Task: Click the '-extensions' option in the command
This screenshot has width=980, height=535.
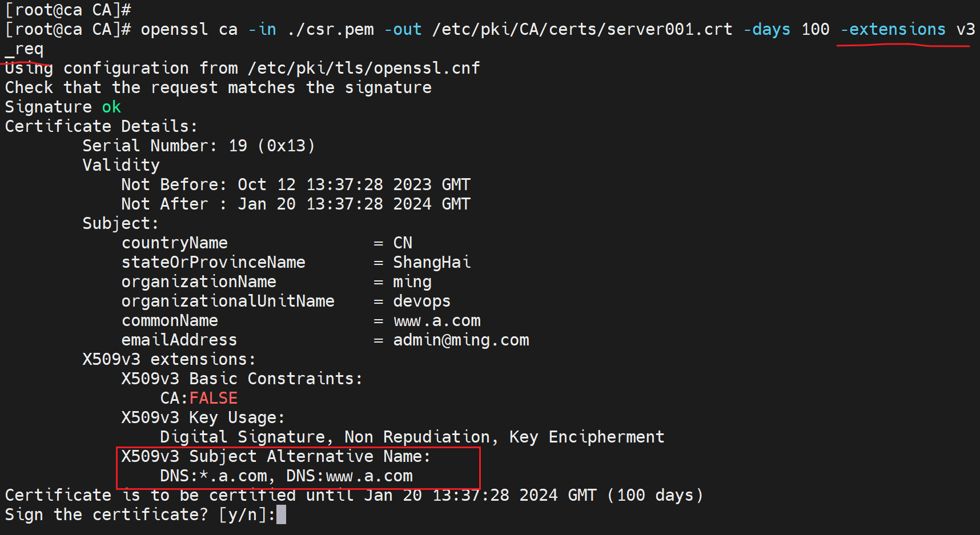Action: click(893, 29)
